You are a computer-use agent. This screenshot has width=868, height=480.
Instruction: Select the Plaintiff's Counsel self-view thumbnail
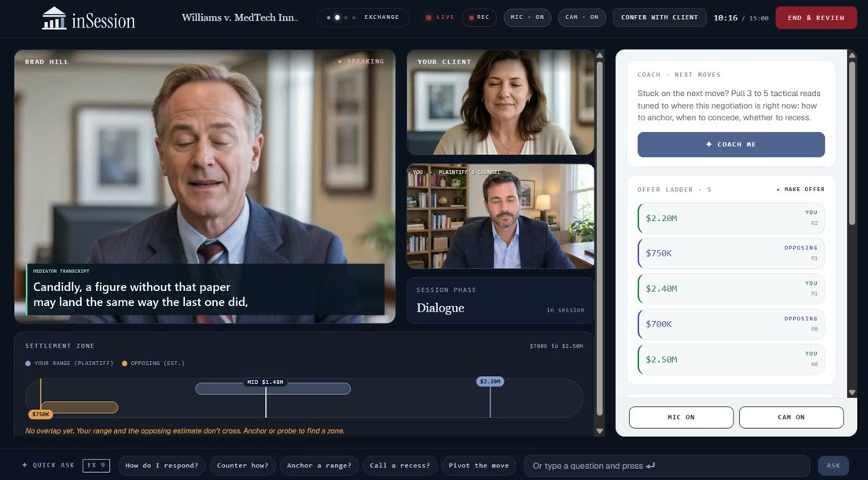[x=500, y=216]
